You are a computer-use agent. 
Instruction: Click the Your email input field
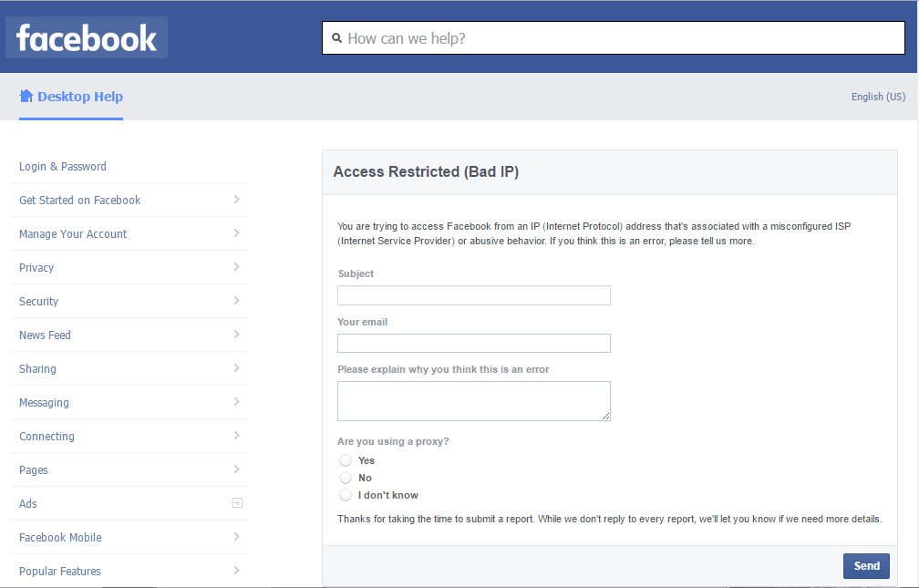[x=473, y=344]
